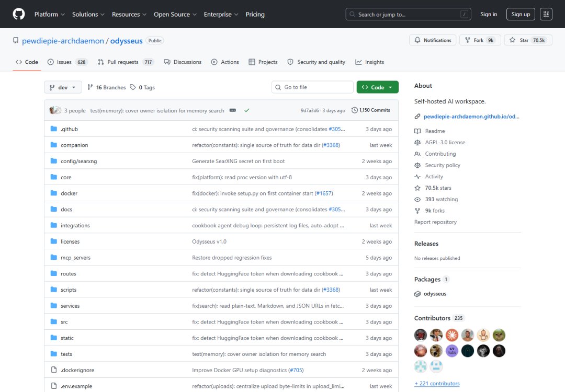Image resolution: width=565 pixels, height=392 pixels.
Task: Click the repository icon before the owner name
Action: tap(16, 40)
